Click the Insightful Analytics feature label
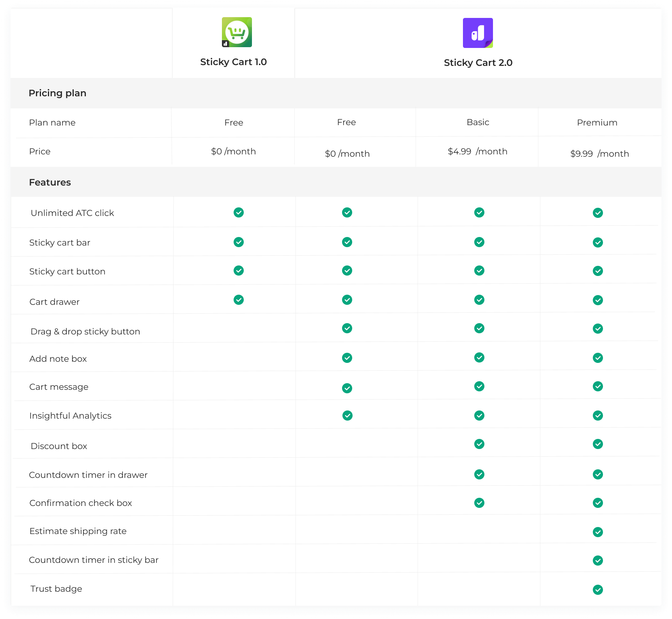672x619 pixels. (x=70, y=416)
